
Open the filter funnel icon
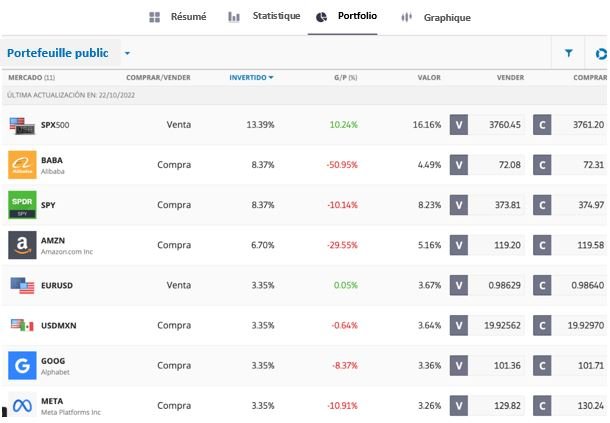point(568,53)
